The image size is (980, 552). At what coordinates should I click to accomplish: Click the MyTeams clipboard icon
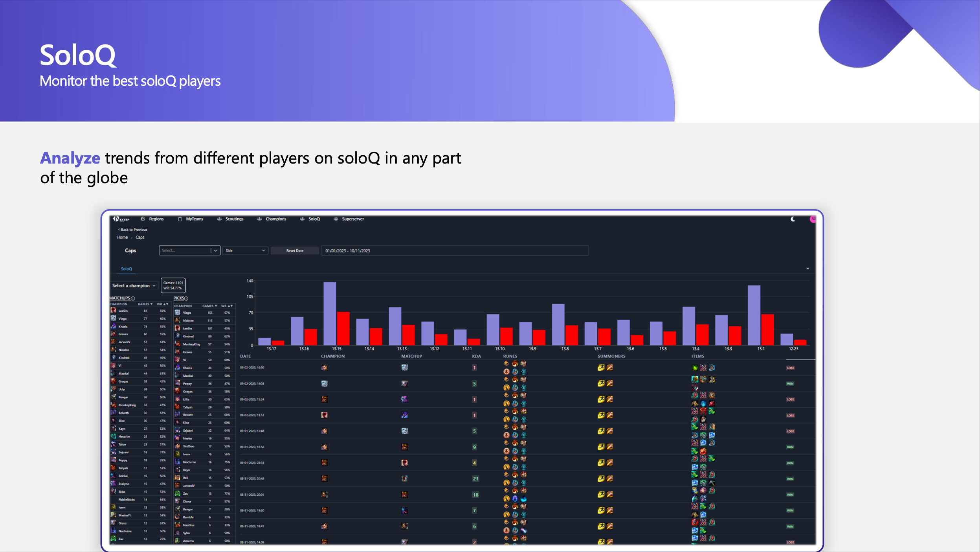point(180,219)
